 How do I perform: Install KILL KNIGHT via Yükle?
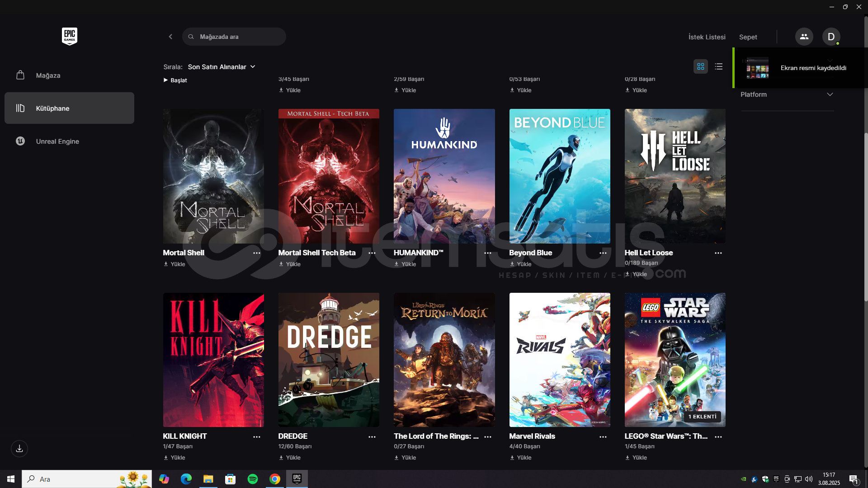coord(175,458)
